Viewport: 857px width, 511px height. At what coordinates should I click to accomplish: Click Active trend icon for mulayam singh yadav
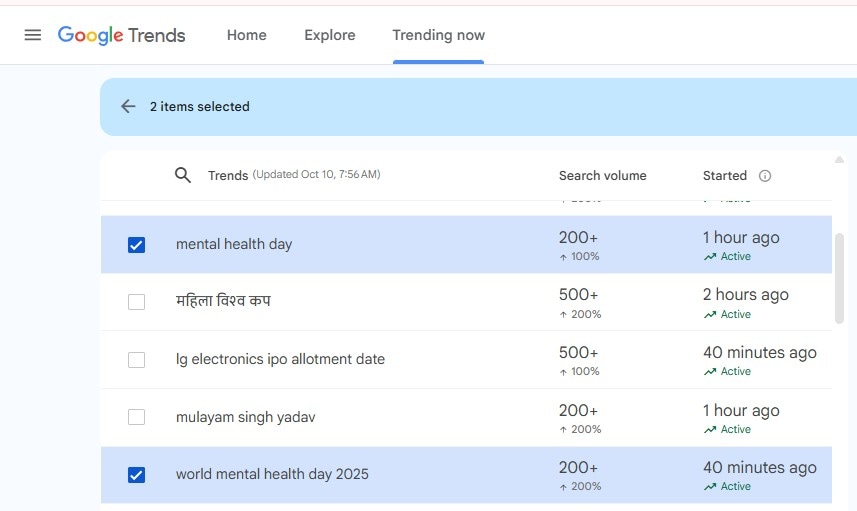point(710,430)
